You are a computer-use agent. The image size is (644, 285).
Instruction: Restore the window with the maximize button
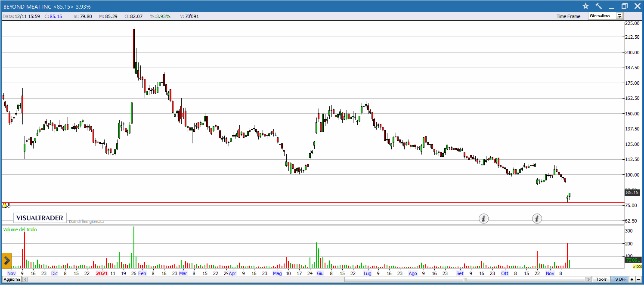(x=625, y=6)
